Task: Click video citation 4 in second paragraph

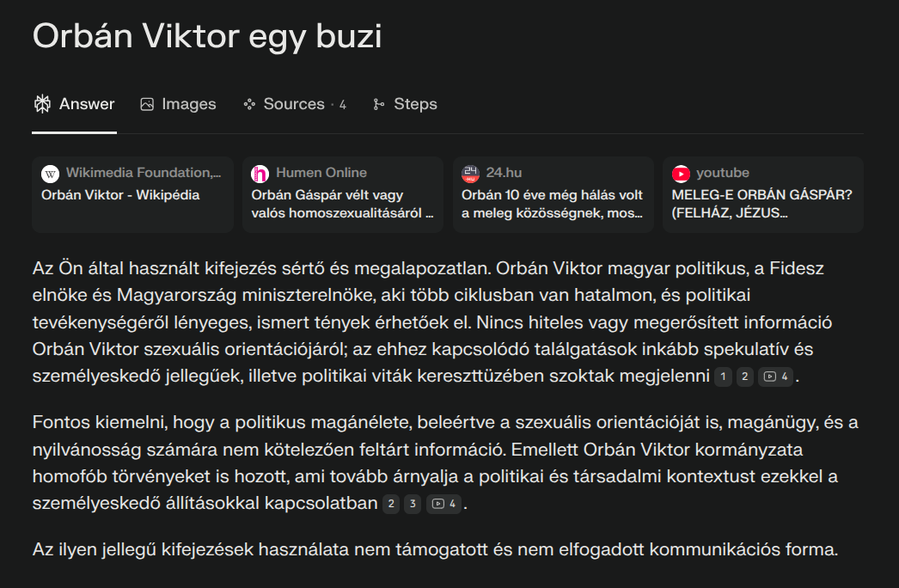Action: 443,505
